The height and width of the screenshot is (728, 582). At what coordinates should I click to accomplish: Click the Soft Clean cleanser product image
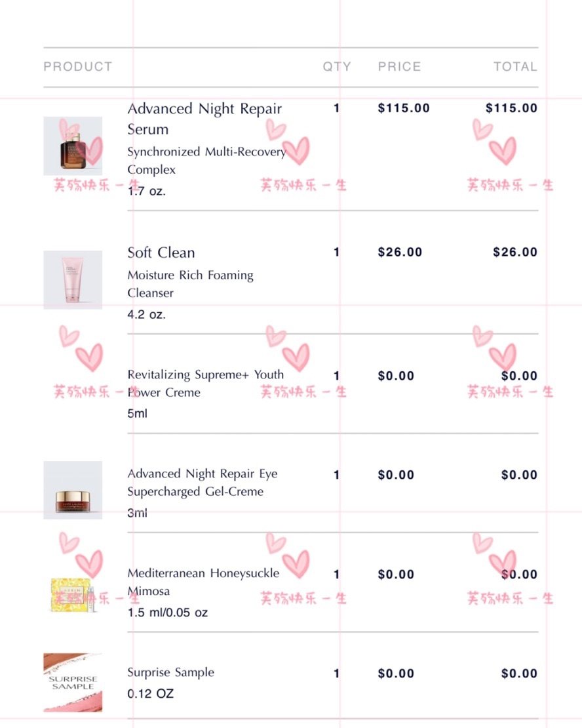coord(73,280)
